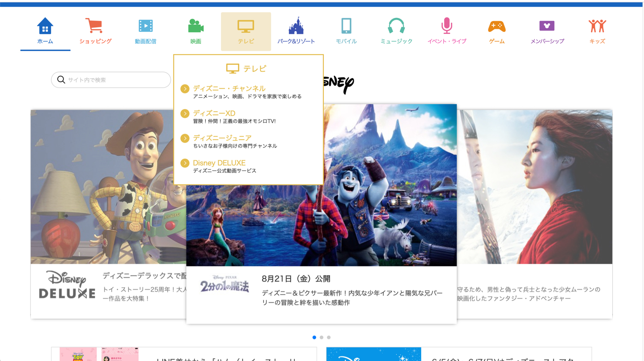Select the video streaming film icon
Screen dimensions: 644x361
click(145, 26)
